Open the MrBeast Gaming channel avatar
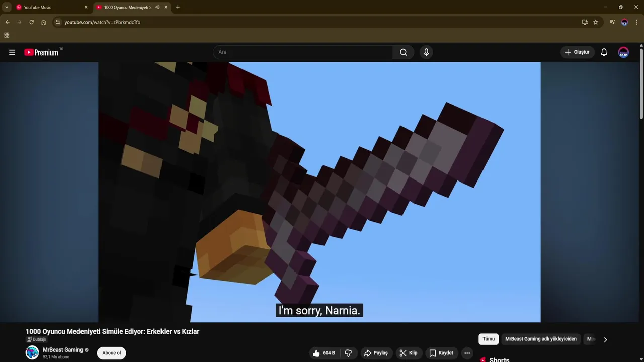This screenshot has height=362, width=644. point(32,353)
